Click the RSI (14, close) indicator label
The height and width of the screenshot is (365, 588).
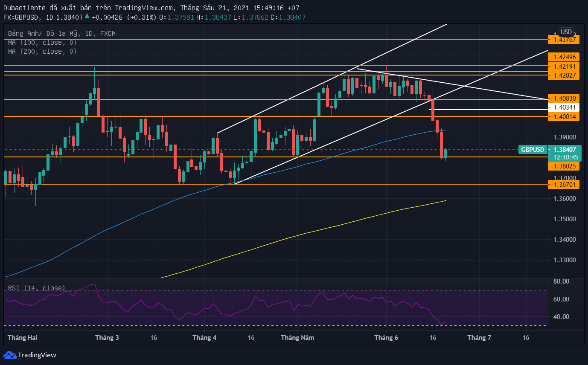pyautogui.click(x=37, y=288)
